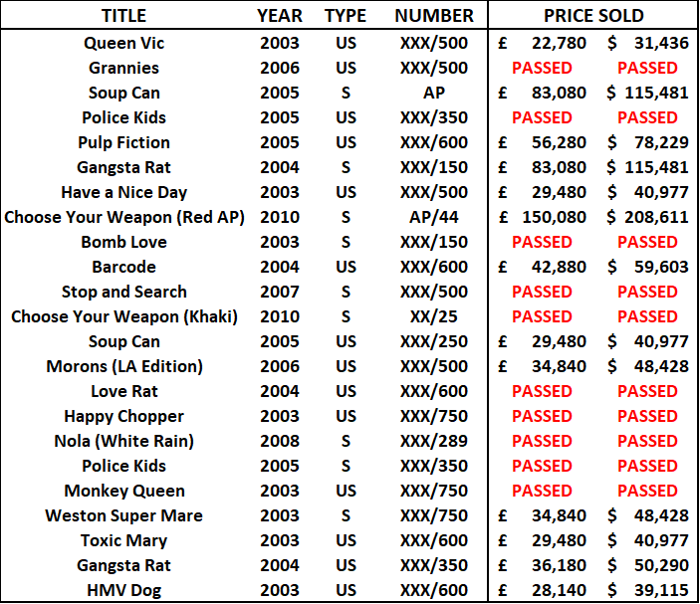Select Morons (LA Edition) title cell
The image size is (700, 604).
[123, 366]
